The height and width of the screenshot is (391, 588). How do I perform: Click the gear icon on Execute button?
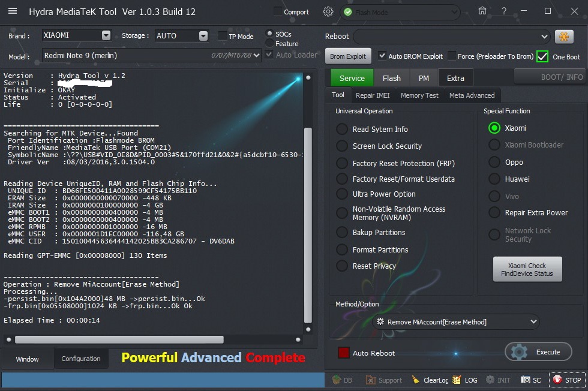click(520, 352)
